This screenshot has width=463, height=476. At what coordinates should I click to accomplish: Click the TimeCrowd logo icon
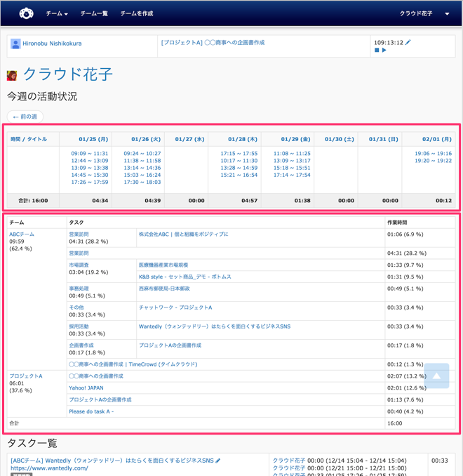coord(26,13)
